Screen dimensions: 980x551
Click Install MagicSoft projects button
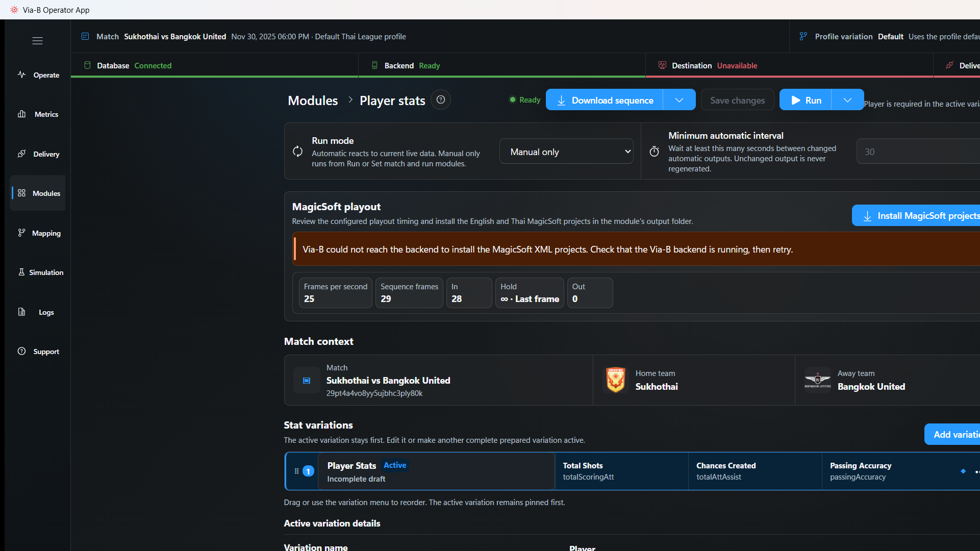point(916,216)
